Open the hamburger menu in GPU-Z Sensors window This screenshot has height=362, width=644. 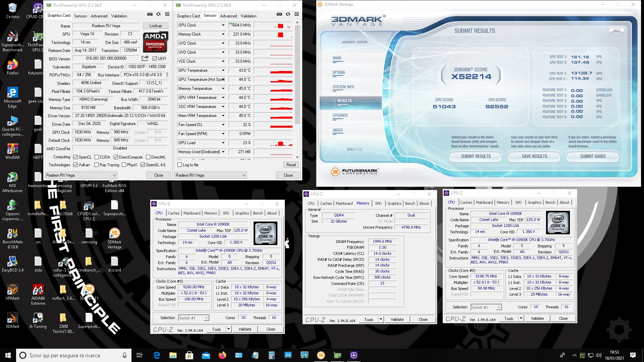[x=297, y=14]
